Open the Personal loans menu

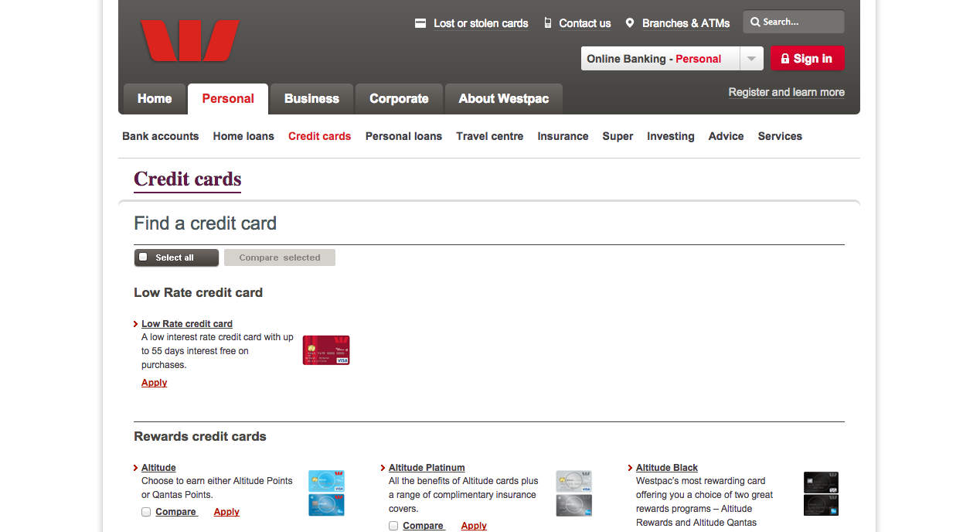coord(403,136)
